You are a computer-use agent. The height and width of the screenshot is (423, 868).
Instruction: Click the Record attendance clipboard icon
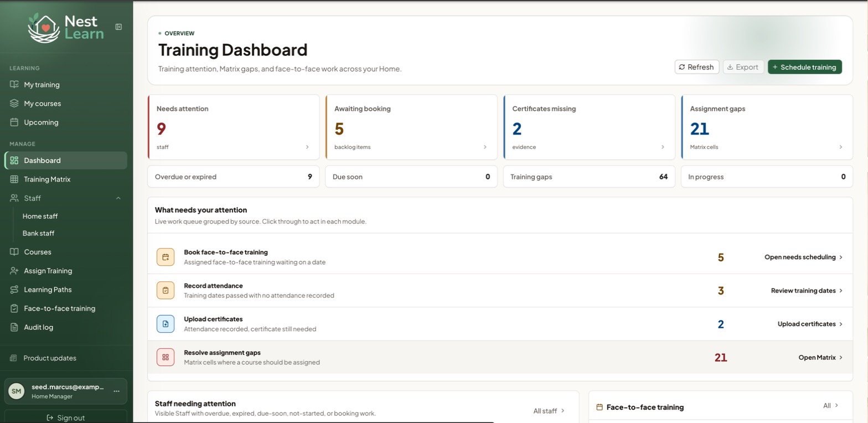point(166,290)
